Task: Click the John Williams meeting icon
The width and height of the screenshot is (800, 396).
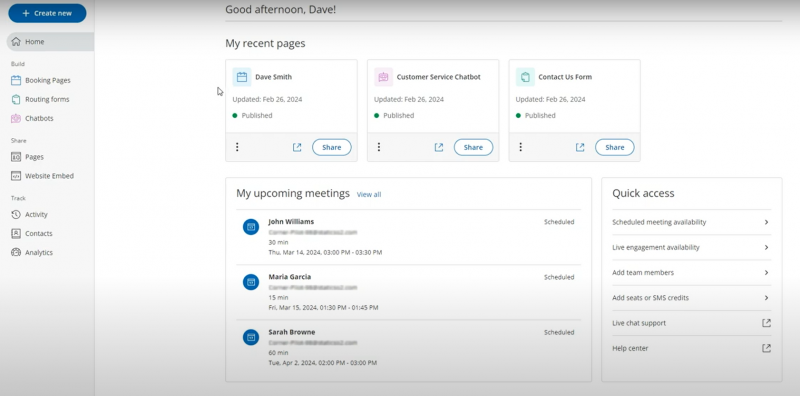Action: tap(251, 227)
